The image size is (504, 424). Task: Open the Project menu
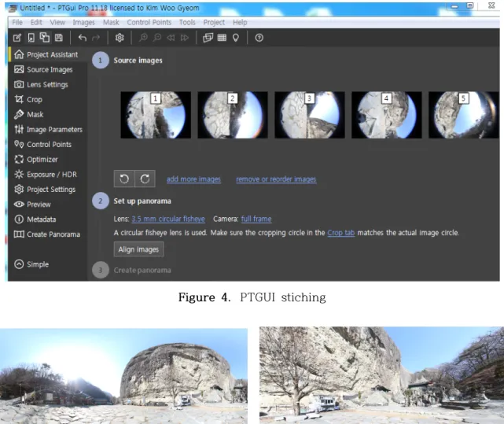(214, 22)
